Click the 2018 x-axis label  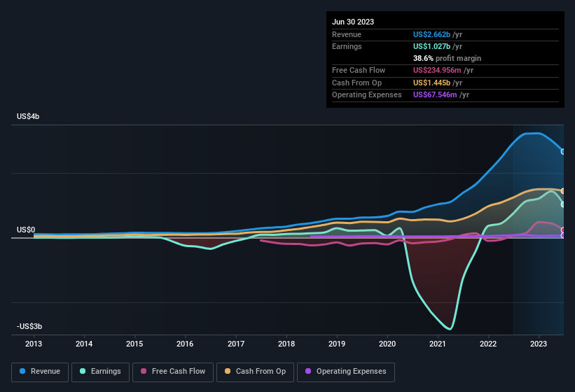[286, 344]
